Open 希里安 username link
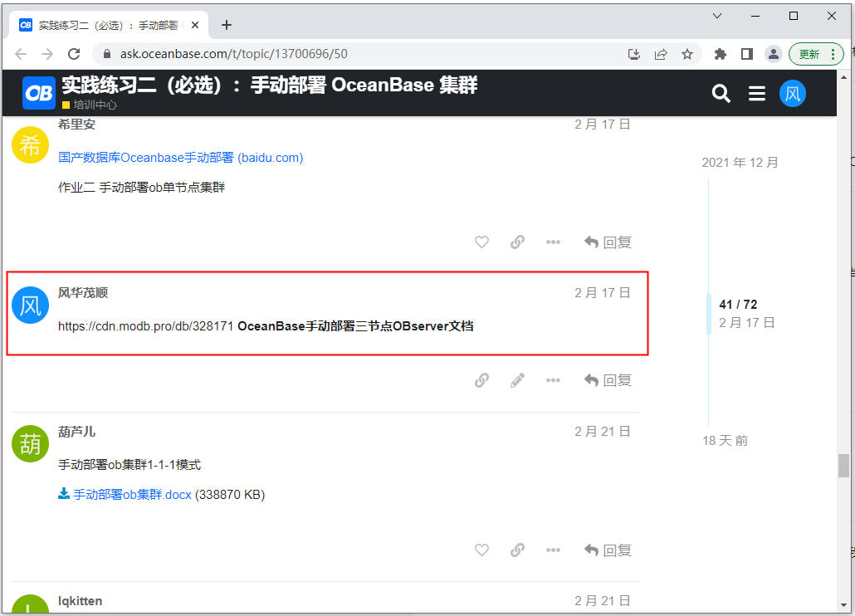 tap(77, 125)
